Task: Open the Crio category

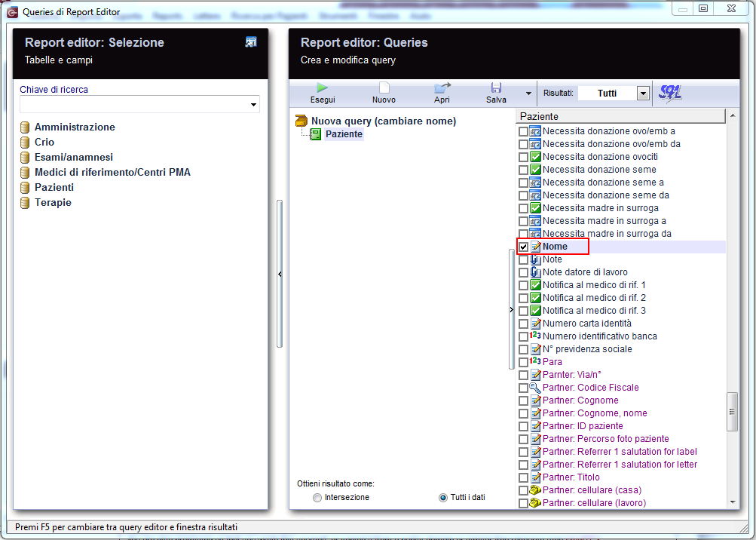Action: coord(44,143)
